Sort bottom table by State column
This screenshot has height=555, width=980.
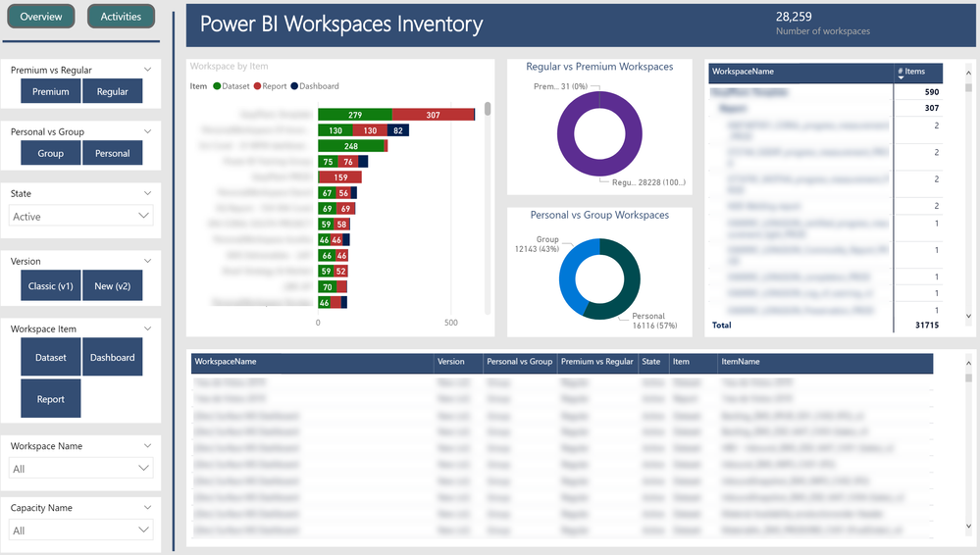tap(653, 363)
